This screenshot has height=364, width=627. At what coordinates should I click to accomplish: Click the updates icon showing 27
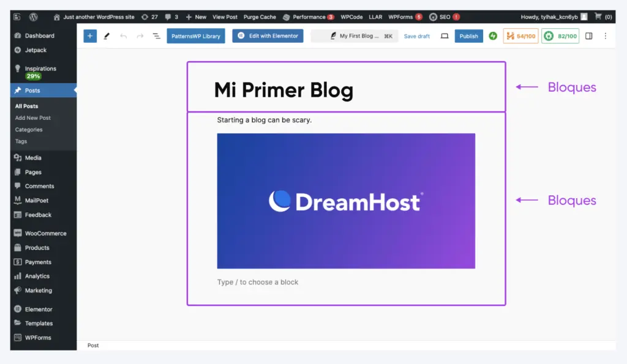point(149,17)
